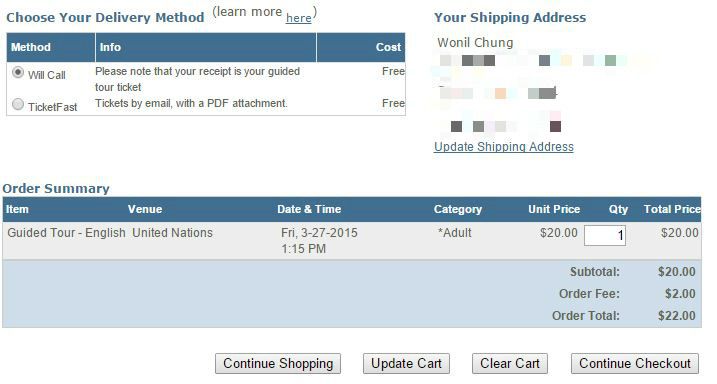The image size is (717, 384).
Task: Click the Update Cart button
Action: click(407, 364)
